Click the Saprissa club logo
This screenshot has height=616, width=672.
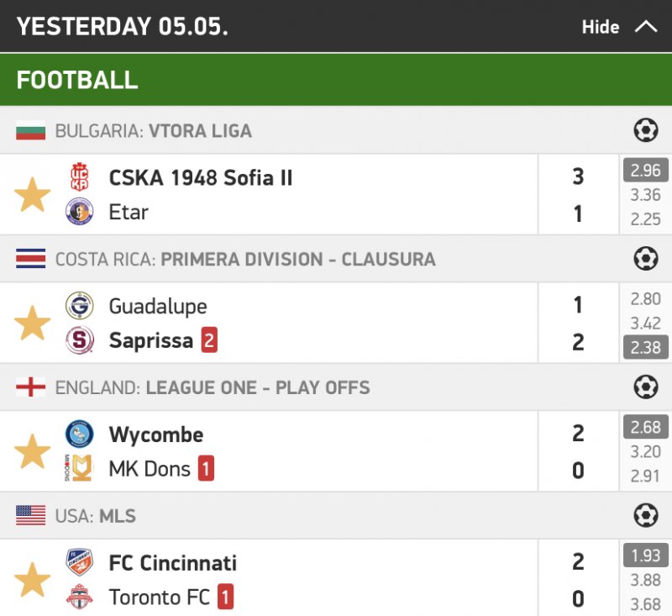pos(80,341)
